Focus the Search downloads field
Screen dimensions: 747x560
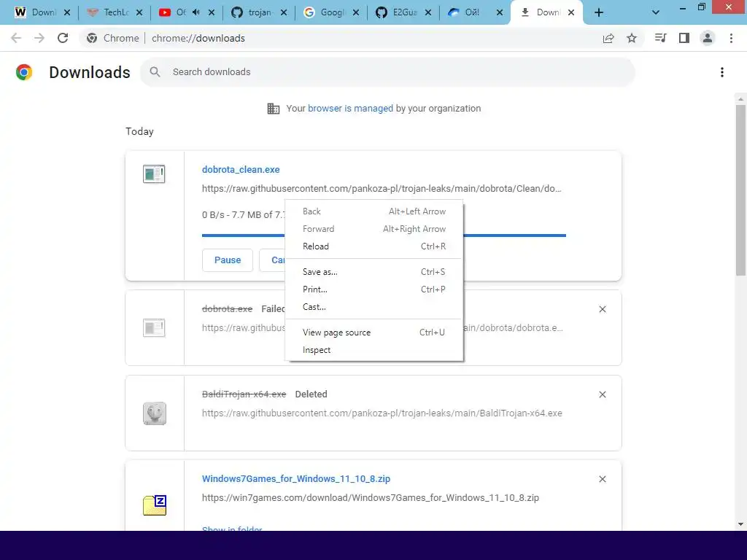coord(387,72)
